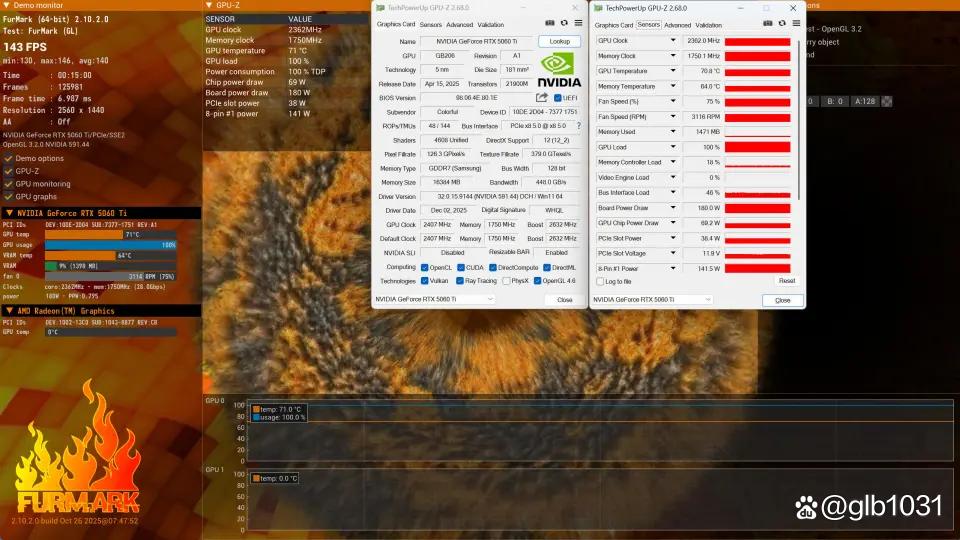Click the Reset button in Sensors window
Image resolution: width=960 pixels, height=540 pixels.
pos(787,280)
